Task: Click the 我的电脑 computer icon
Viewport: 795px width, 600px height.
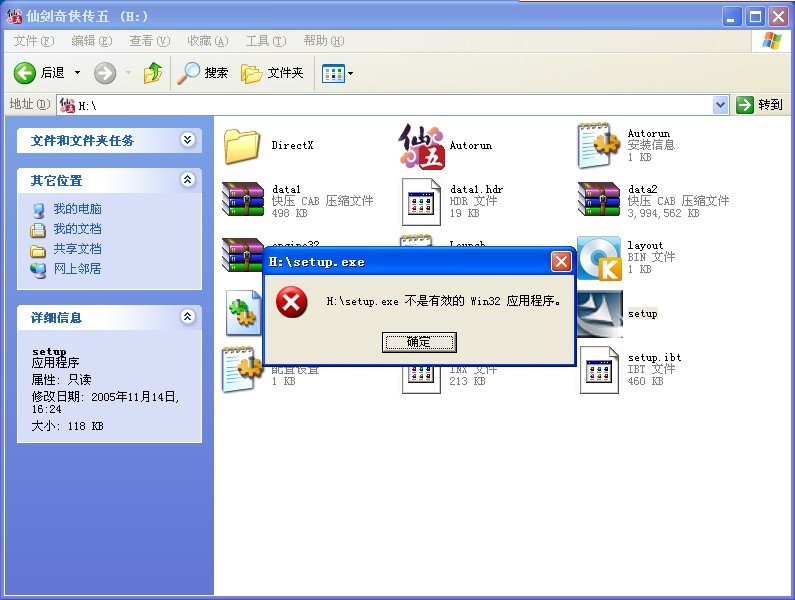Action: [39, 210]
